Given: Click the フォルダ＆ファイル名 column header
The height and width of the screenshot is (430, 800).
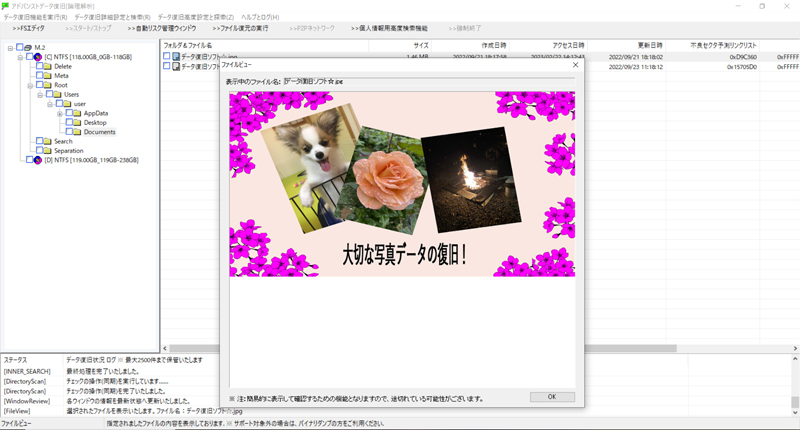Looking at the screenshot, I should 264,45.
